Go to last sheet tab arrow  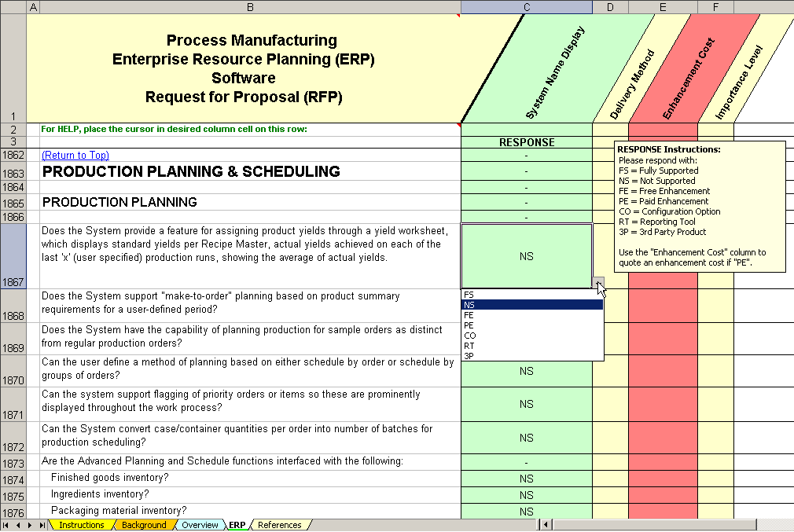[42, 526]
